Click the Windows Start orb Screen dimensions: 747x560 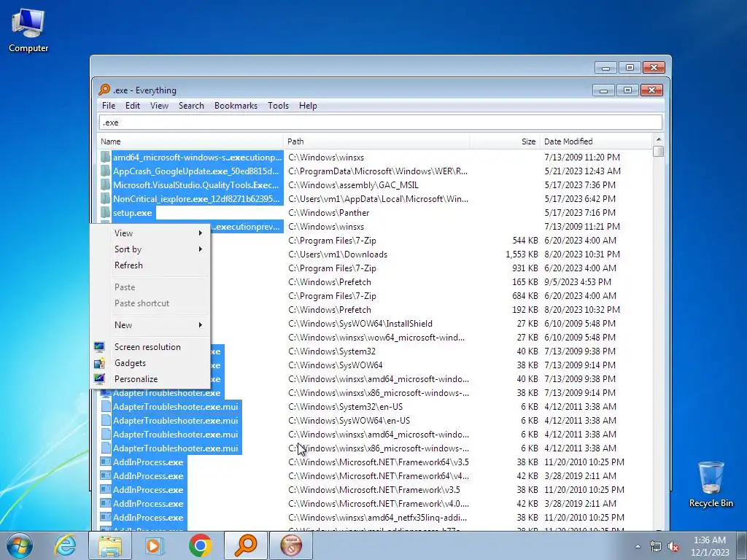(19, 545)
